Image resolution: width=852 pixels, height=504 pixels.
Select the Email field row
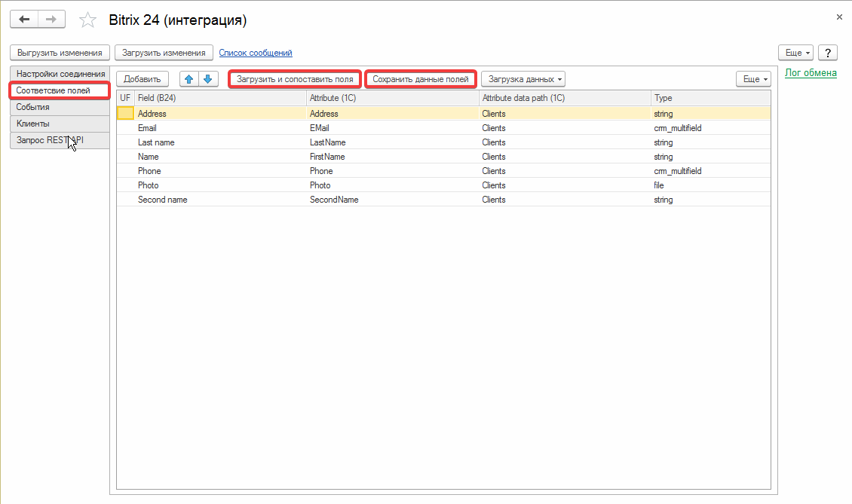pos(220,128)
